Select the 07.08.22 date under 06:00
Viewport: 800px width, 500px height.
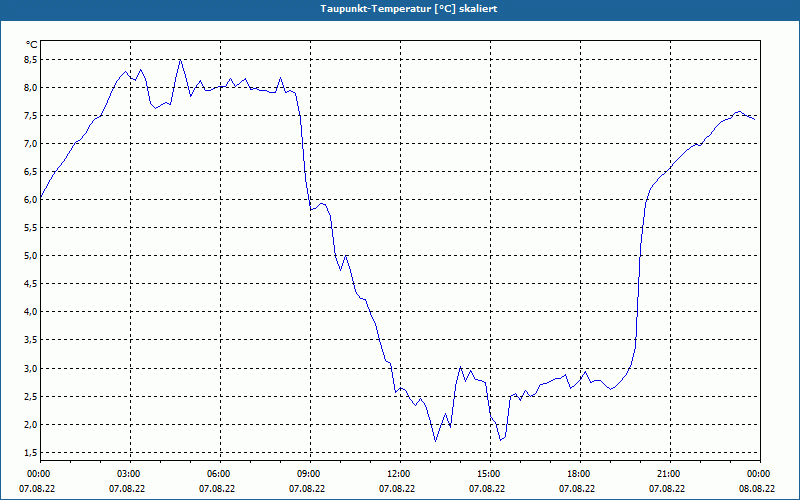(x=217, y=489)
